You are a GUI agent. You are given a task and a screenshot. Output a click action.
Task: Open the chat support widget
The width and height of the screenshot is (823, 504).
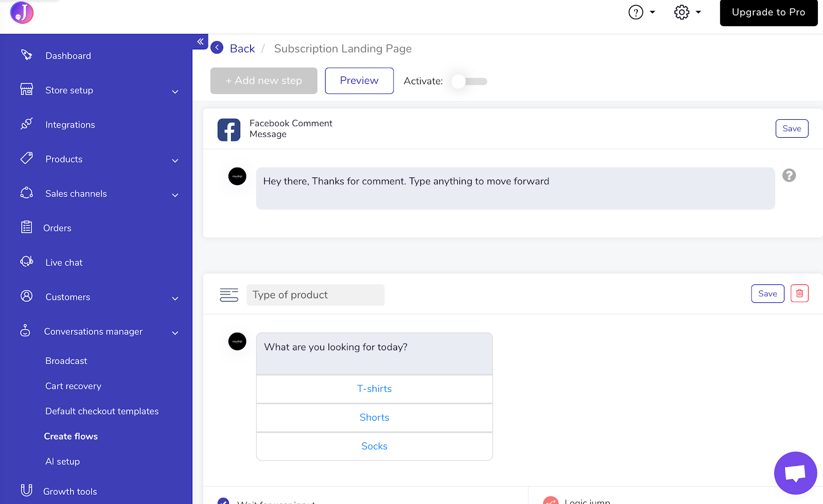(795, 473)
